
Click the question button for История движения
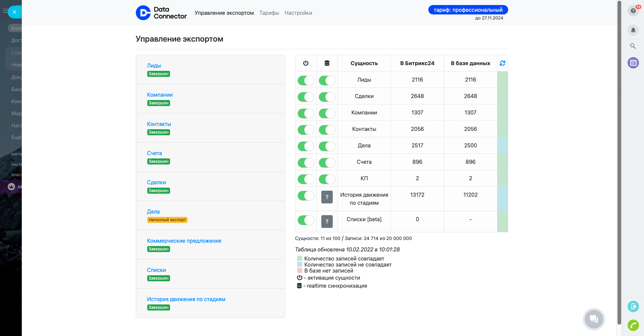327,197
